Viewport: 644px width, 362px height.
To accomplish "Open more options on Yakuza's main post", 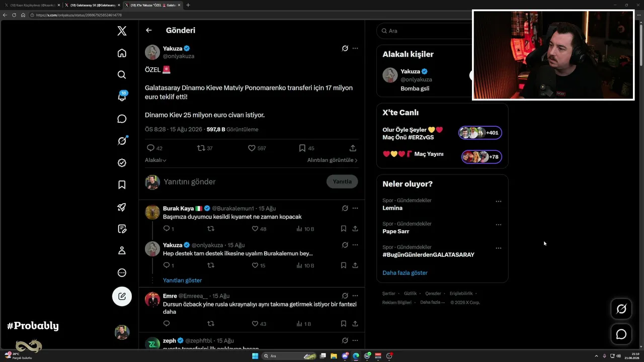I will pyautogui.click(x=355, y=48).
